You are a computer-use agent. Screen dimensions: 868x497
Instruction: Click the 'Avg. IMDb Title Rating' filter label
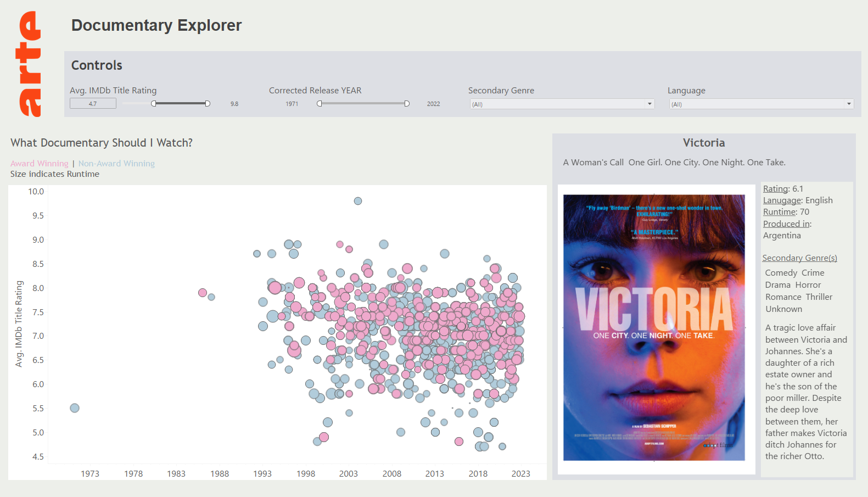click(113, 91)
